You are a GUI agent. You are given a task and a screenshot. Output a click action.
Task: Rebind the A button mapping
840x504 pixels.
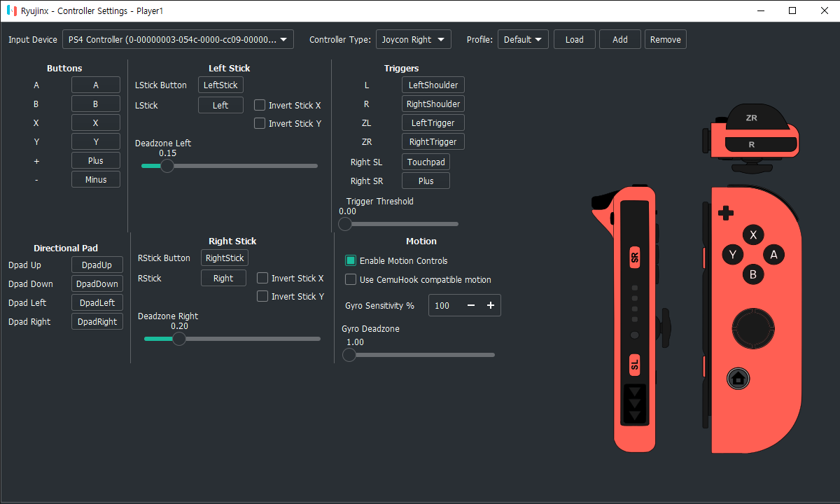[96, 85]
